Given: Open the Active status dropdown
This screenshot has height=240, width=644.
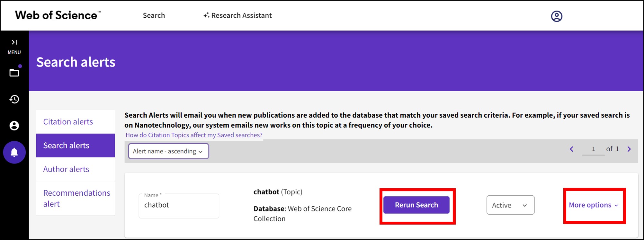Looking at the screenshot, I should [x=510, y=205].
